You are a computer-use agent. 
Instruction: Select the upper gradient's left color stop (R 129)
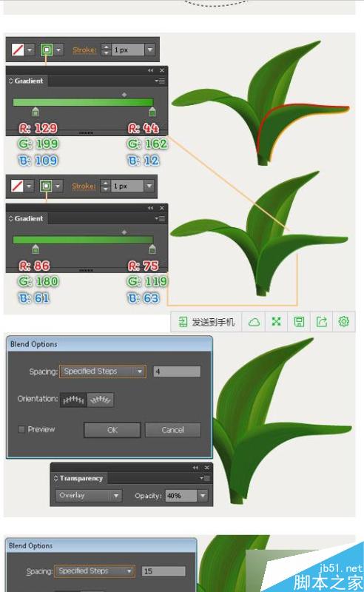[36, 111]
